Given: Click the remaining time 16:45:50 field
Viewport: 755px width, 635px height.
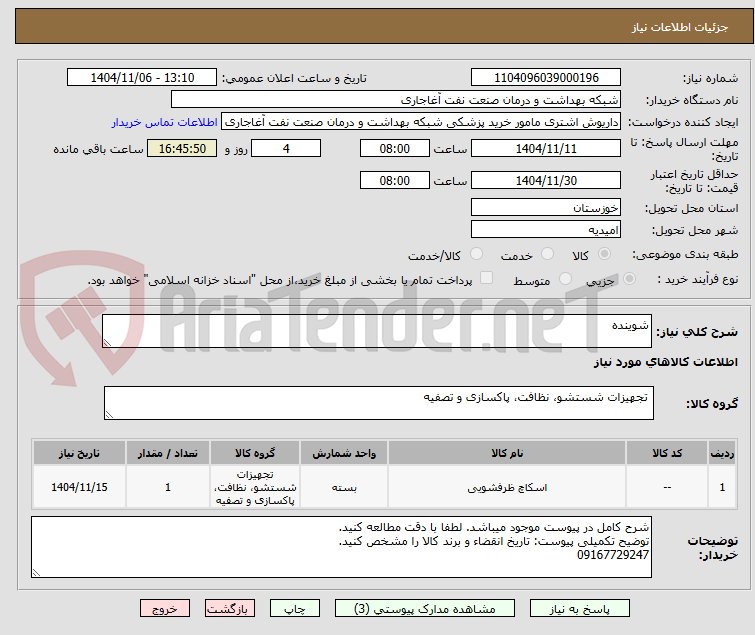Looking at the screenshot, I should coord(182,148).
